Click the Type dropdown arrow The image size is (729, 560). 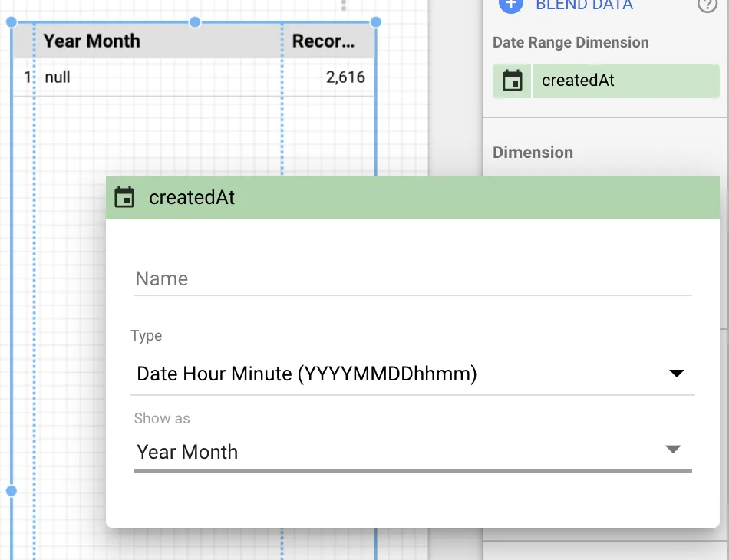(x=677, y=373)
